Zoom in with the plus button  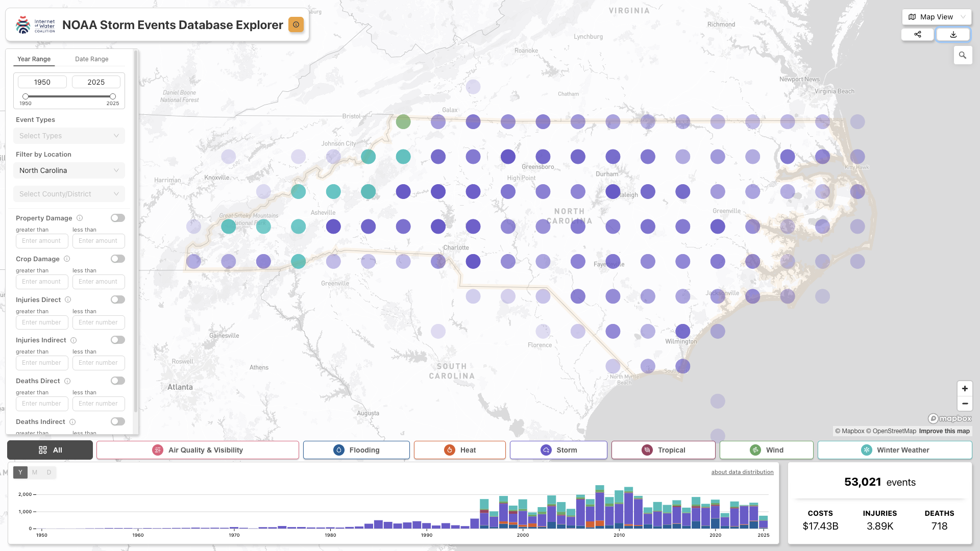[x=965, y=388]
